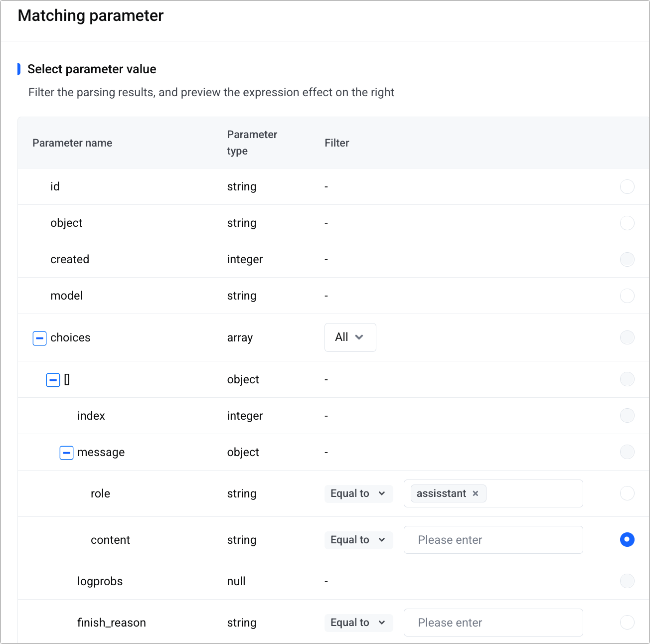Collapse the choices array row
The image size is (650, 644).
[39, 338]
